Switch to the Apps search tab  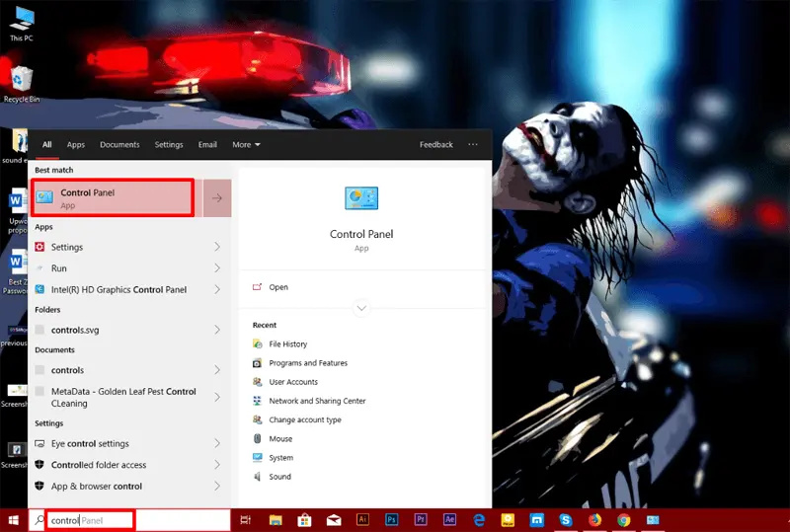[76, 145]
